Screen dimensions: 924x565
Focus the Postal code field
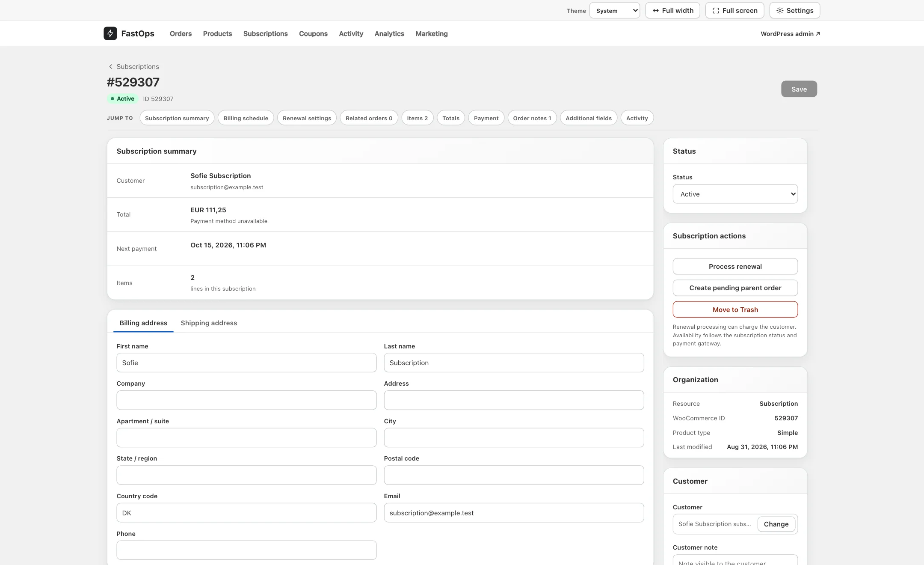click(x=514, y=475)
